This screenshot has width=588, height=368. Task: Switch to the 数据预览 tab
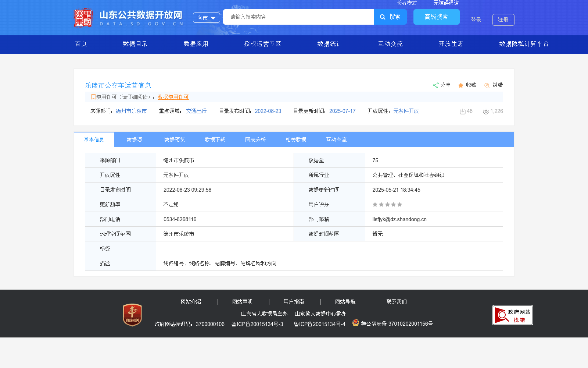coord(174,139)
